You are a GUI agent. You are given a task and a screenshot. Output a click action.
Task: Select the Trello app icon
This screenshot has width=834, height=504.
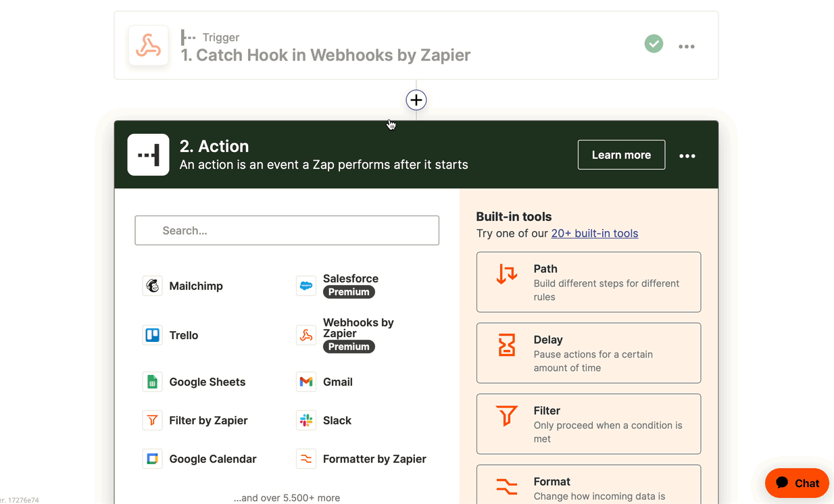(153, 335)
